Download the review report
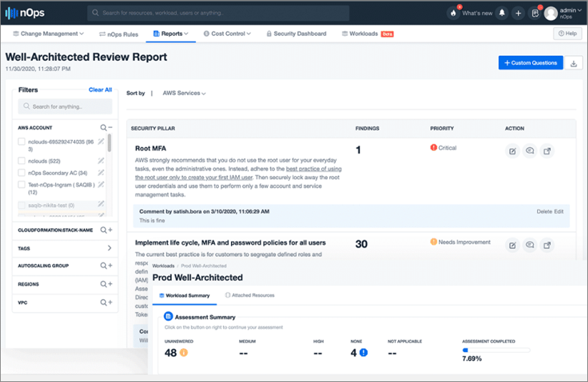 (x=574, y=63)
